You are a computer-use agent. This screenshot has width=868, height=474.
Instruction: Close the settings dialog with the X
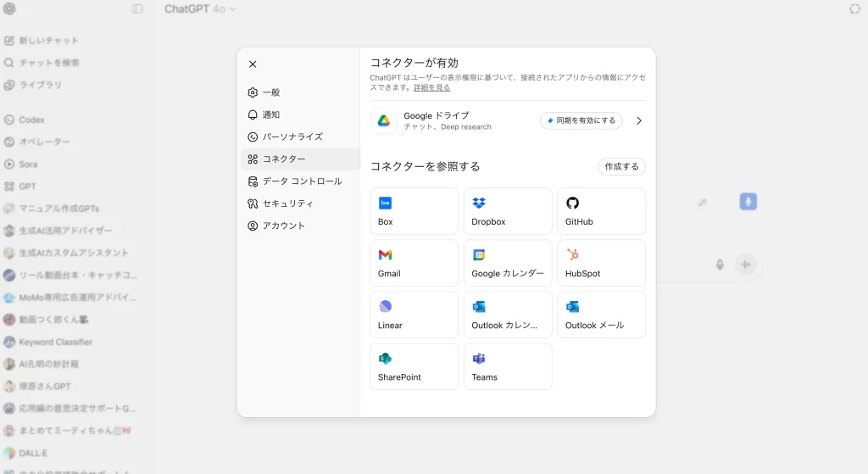tap(253, 64)
